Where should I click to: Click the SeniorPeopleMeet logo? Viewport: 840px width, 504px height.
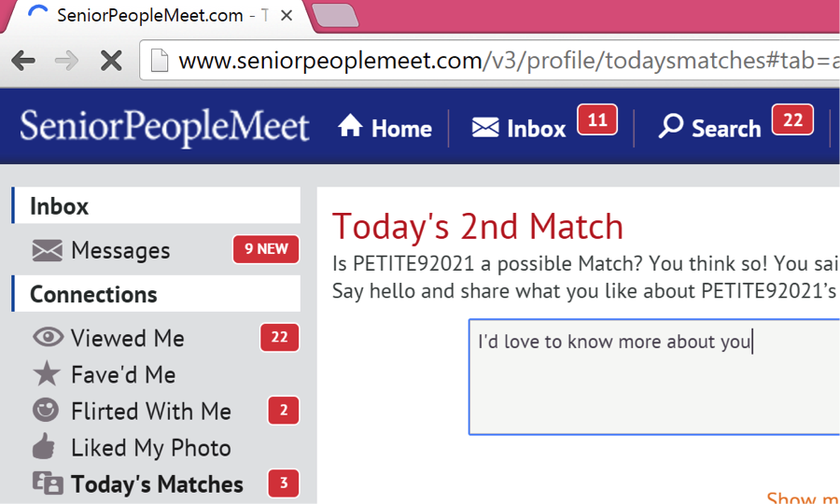click(164, 127)
